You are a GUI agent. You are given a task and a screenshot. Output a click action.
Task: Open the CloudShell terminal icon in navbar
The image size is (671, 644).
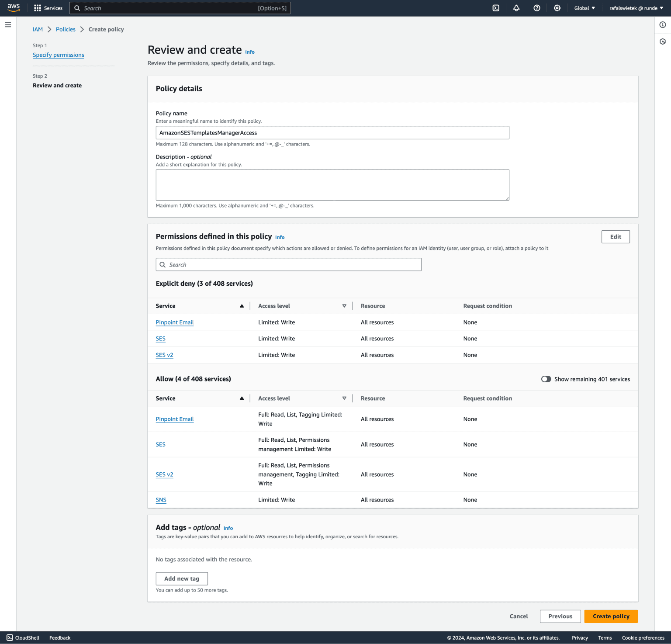click(495, 8)
